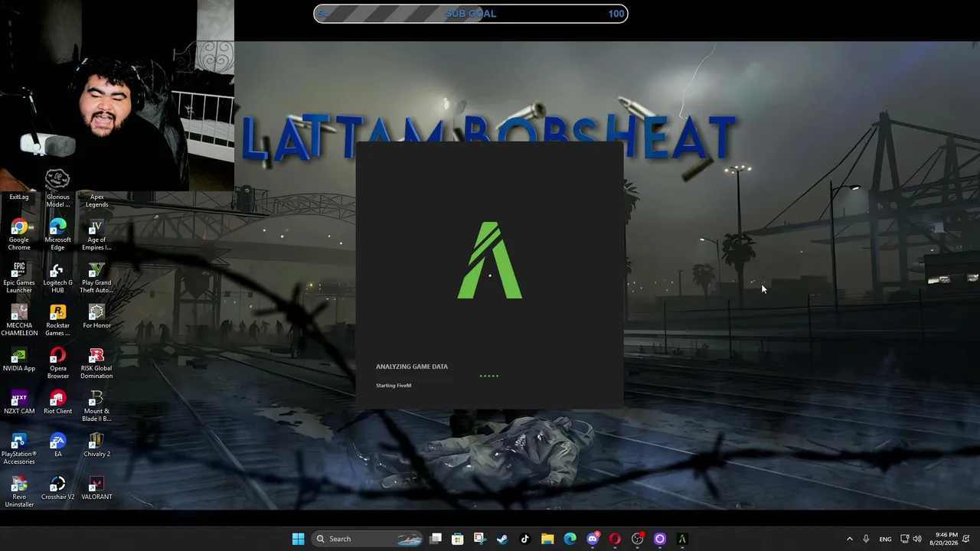Image resolution: width=980 pixels, height=551 pixels.
Task: Open Discord from the taskbar
Action: (593, 539)
